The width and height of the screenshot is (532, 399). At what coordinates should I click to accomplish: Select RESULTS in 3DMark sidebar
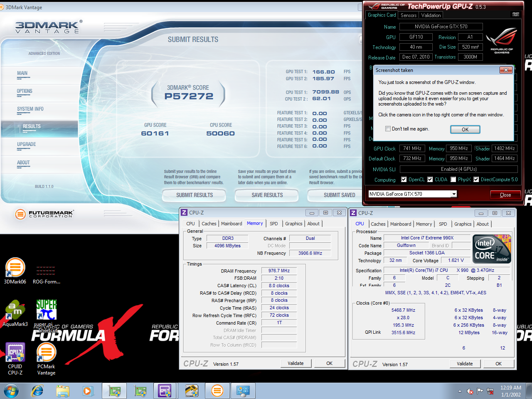click(40, 129)
